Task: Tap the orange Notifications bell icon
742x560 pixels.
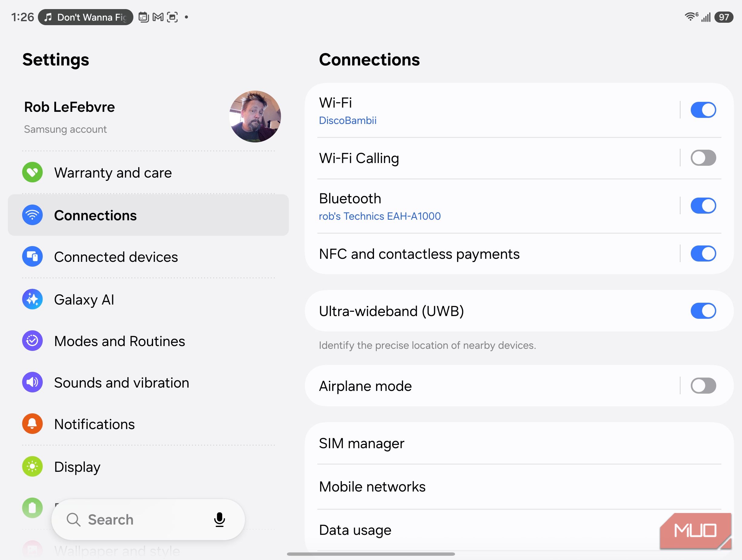Action: pyautogui.click(x=32, y=424)
